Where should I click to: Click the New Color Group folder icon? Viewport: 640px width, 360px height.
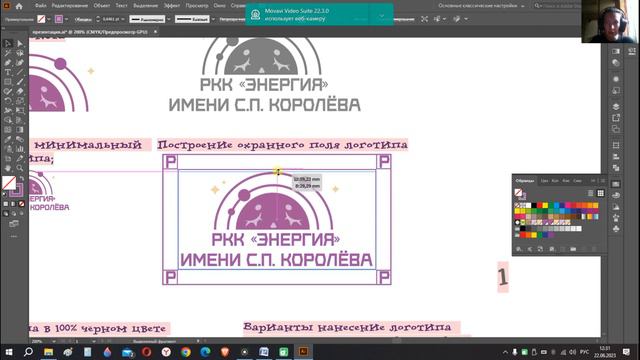click(x=573, y=249)
